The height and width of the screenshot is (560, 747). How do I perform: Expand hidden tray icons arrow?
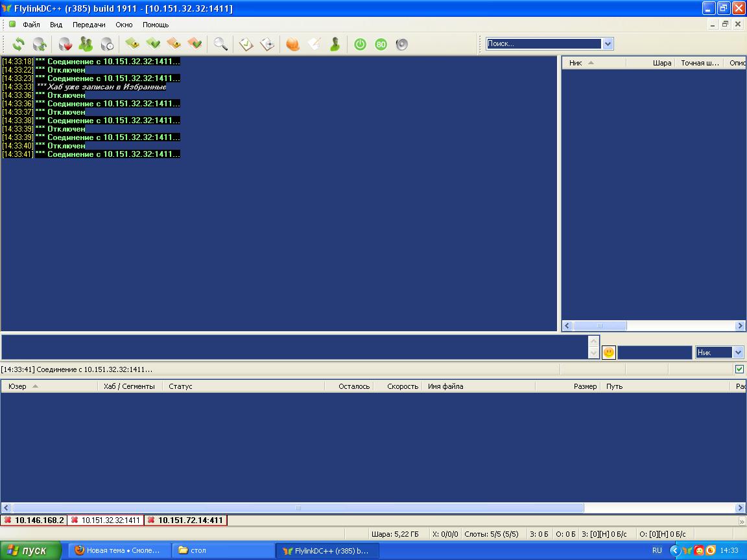[674, 550]
